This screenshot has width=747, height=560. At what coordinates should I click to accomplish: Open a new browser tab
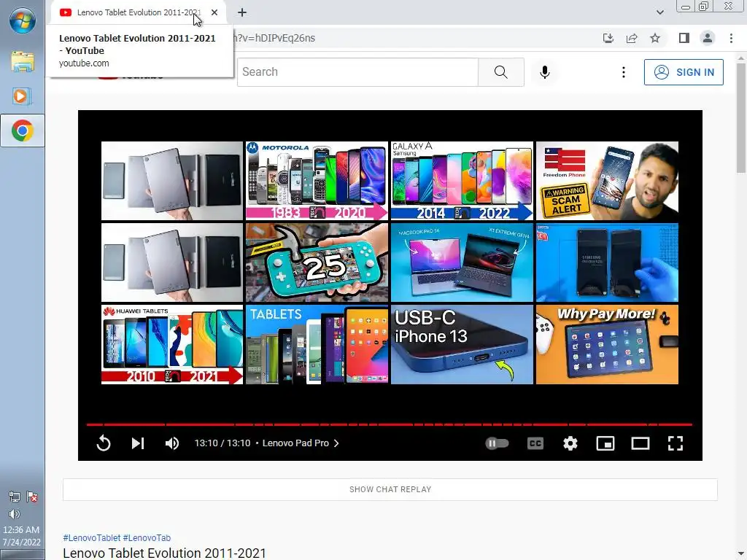coord(242,12)
